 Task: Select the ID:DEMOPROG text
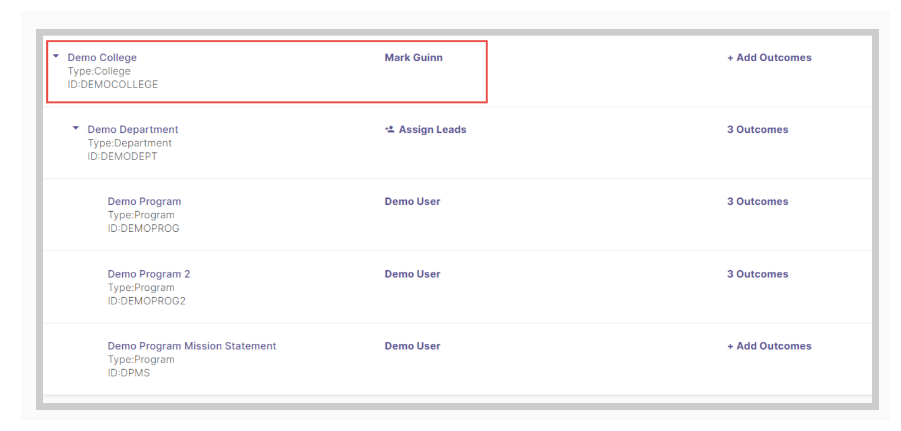[x=144, y=228]
